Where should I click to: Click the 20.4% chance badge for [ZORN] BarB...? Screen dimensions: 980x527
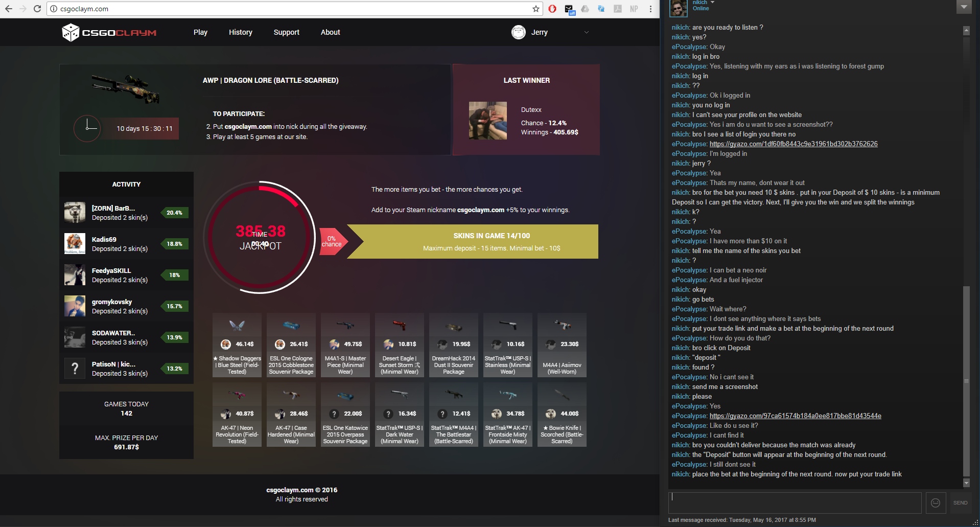(x=175, y=213)
